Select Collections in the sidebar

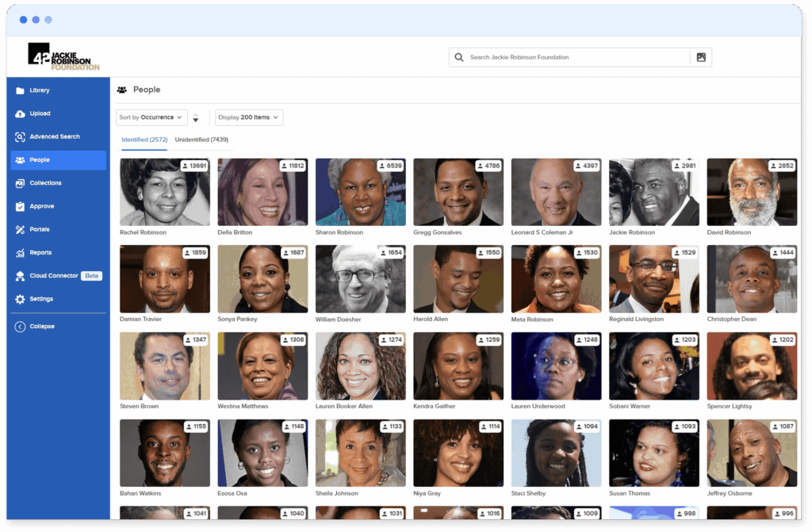[x=58, y=183]
